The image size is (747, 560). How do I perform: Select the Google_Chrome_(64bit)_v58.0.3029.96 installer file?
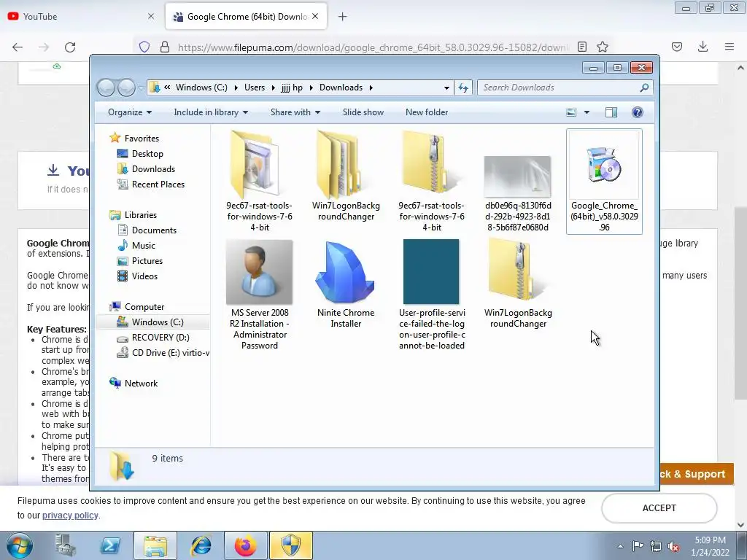coord(604,182)
